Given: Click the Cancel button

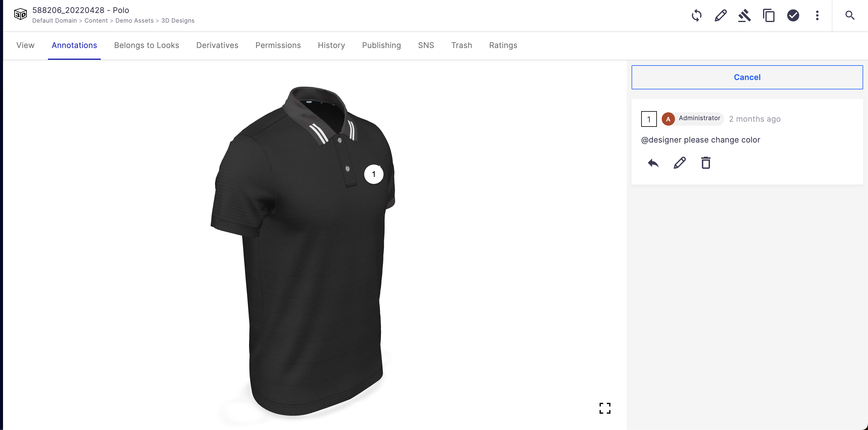Looking at the screenshot, I should point(747,77).
